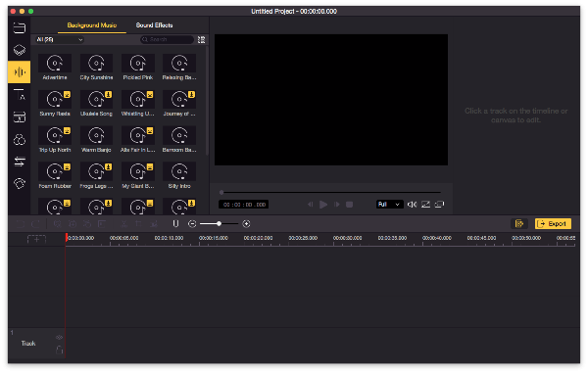
Task: Download the Whistling U... track
Action: [x=150, y=95]
